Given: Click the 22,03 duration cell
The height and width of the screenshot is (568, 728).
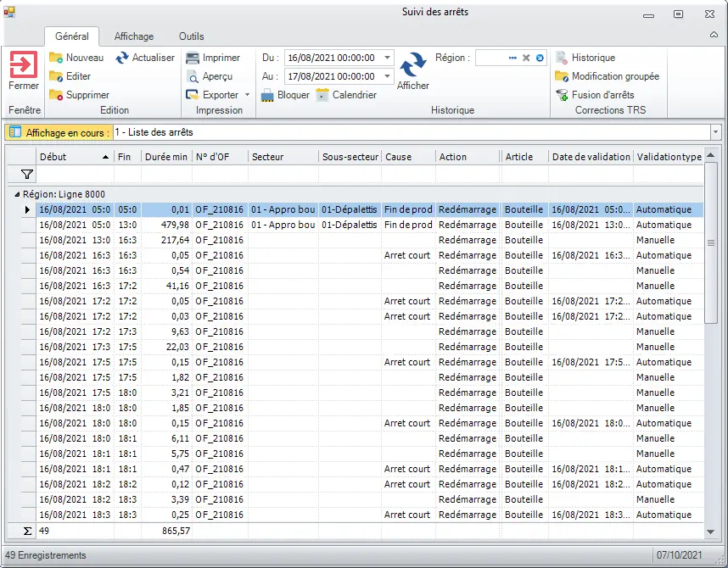Looking at the screenshot, I should click(166, 347).
